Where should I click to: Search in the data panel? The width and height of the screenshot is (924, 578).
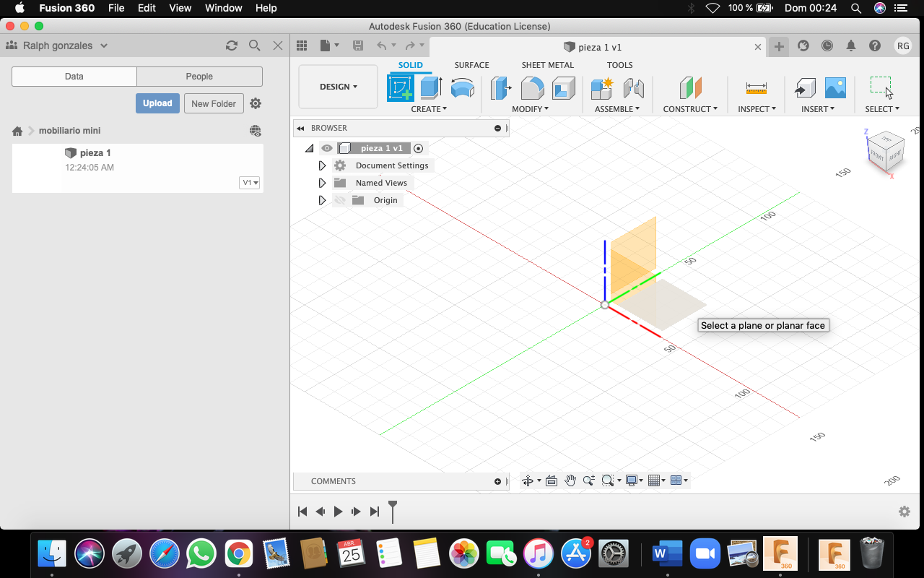coord(255,46)
